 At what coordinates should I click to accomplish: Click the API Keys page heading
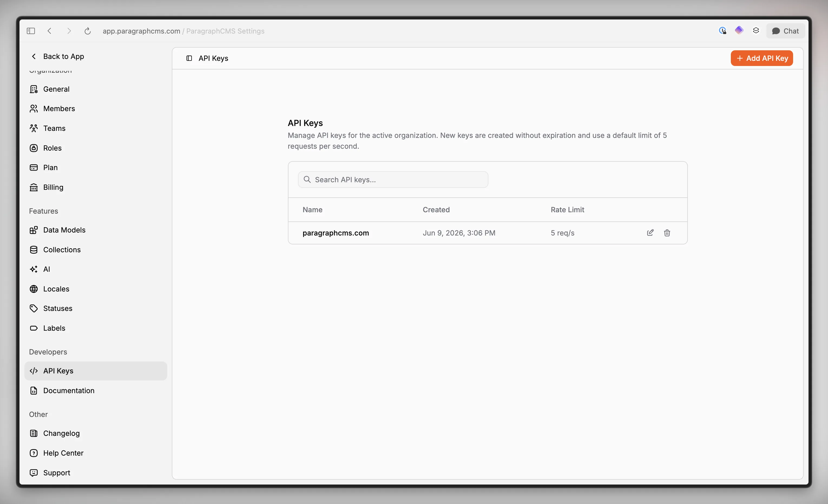[305, 123]
